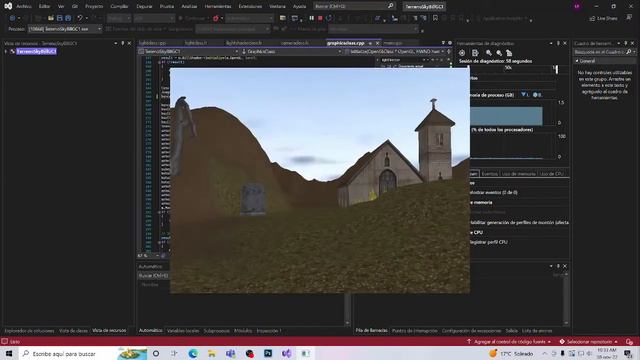Open the GraphicsClass scope dropdown
This screenshot has width=640, height=360.
[291, 52]
